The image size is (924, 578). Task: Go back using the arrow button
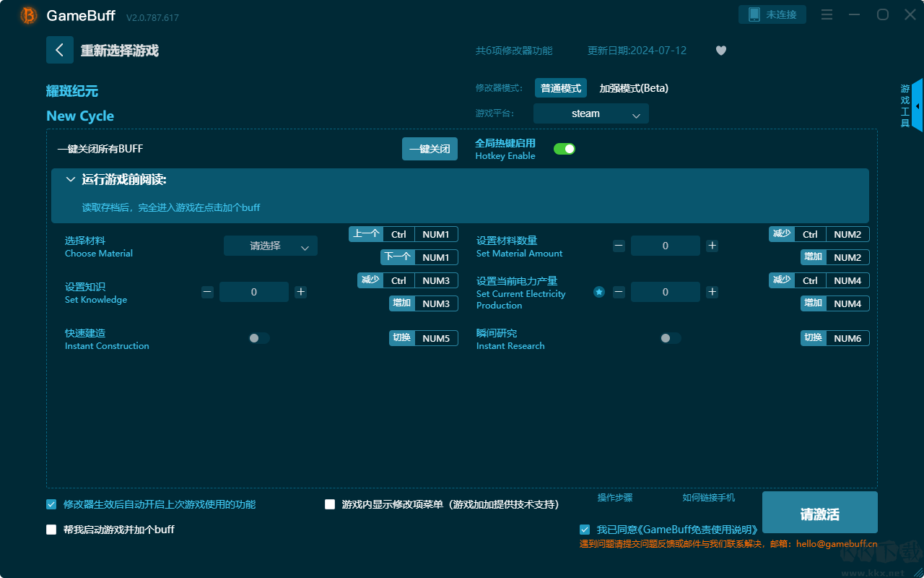pos(60,50)
